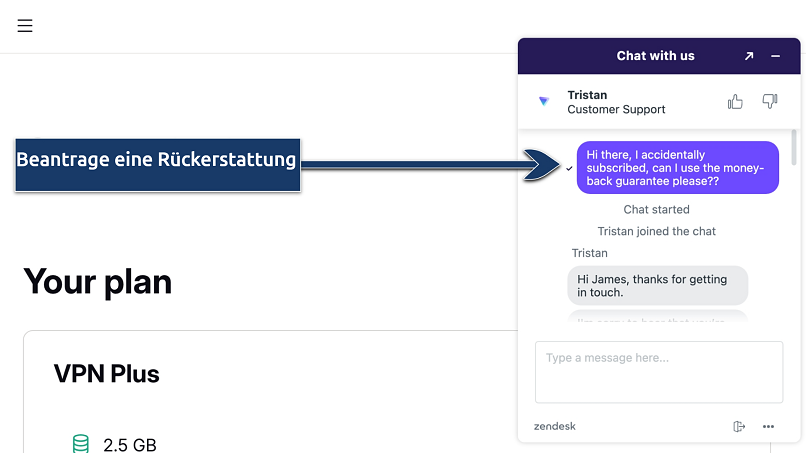Click the zendesk branding link
Image resolution: width=806 pixels, height=453 pixels.
555,426
